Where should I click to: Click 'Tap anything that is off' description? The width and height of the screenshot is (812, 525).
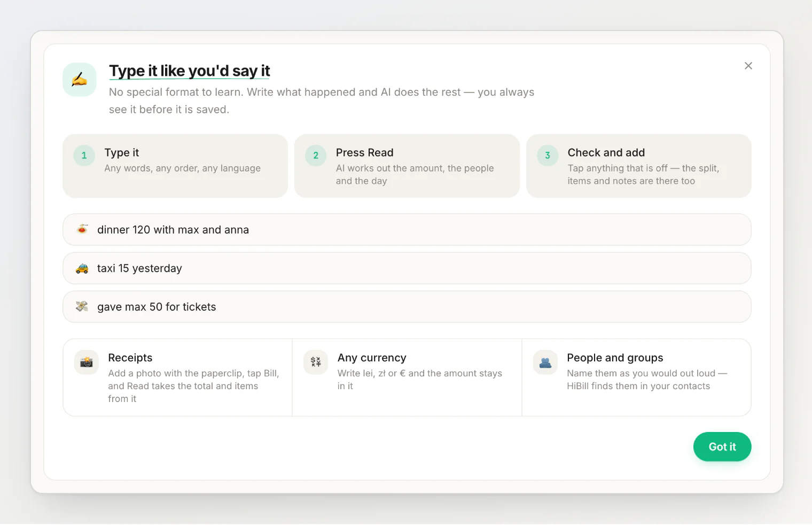click(x=643, y=175)
